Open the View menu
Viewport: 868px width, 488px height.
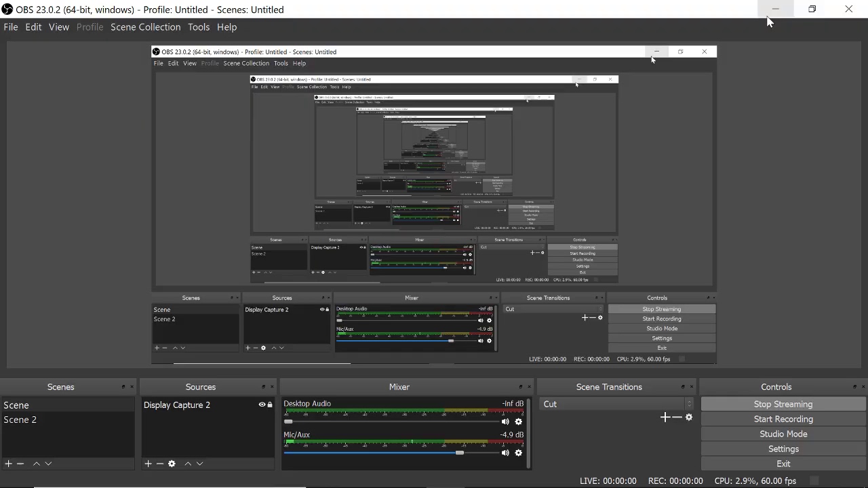(x=58, y=27)
